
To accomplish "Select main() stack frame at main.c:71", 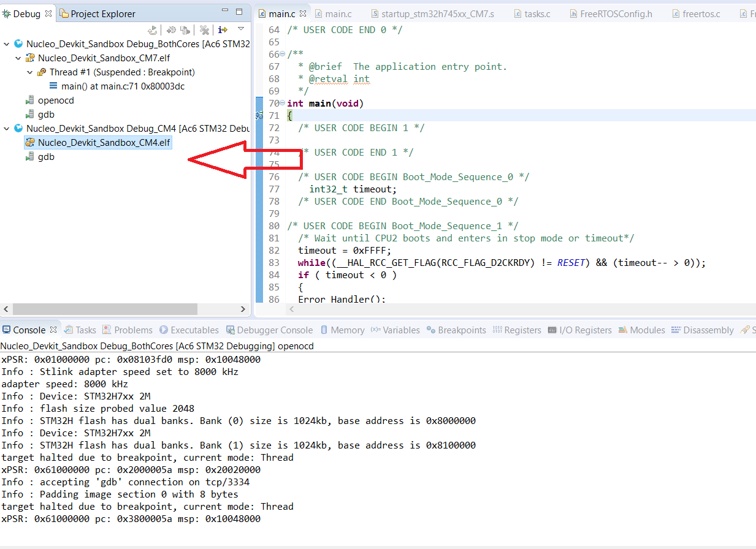I will pyautogui.click(x=123, y=86).
